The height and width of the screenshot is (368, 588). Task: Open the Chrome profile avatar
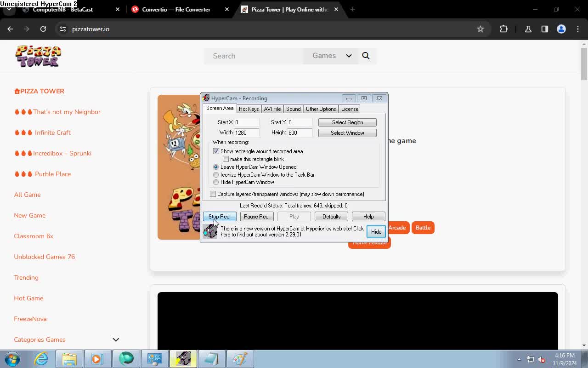[561, 29]
